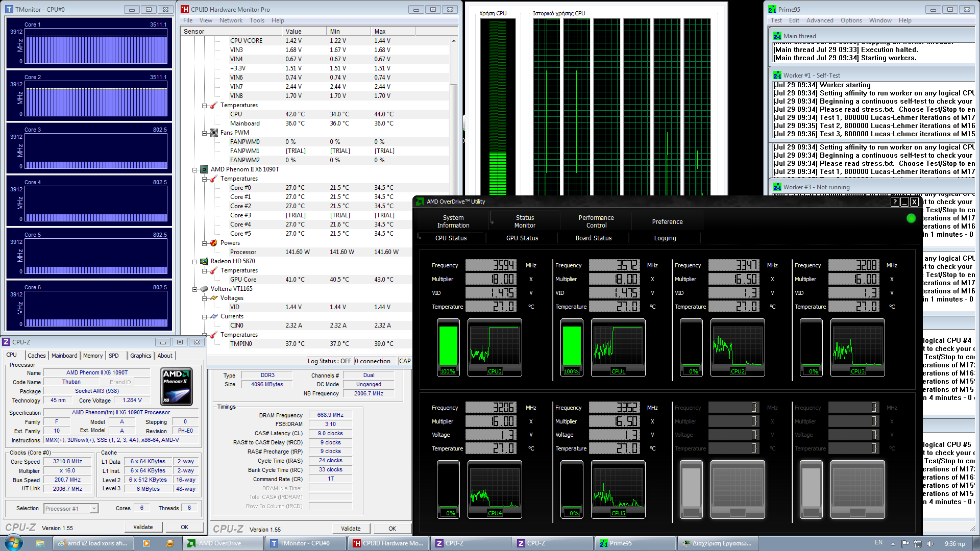Click Radeon HD 5870 graphics card icon
The width and height of the screenshot is (980, 551).
(204, 261)
